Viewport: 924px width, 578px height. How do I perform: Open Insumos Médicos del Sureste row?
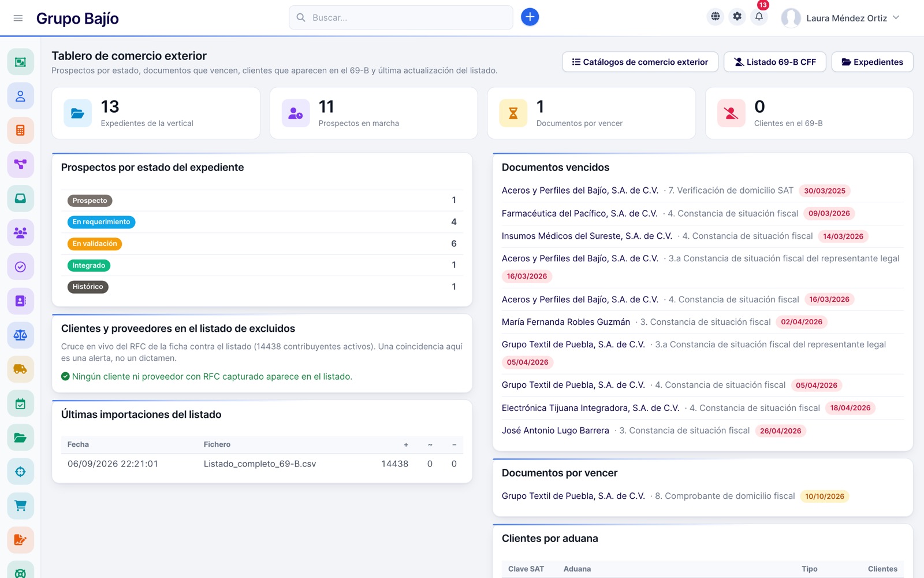click(702, 236)
